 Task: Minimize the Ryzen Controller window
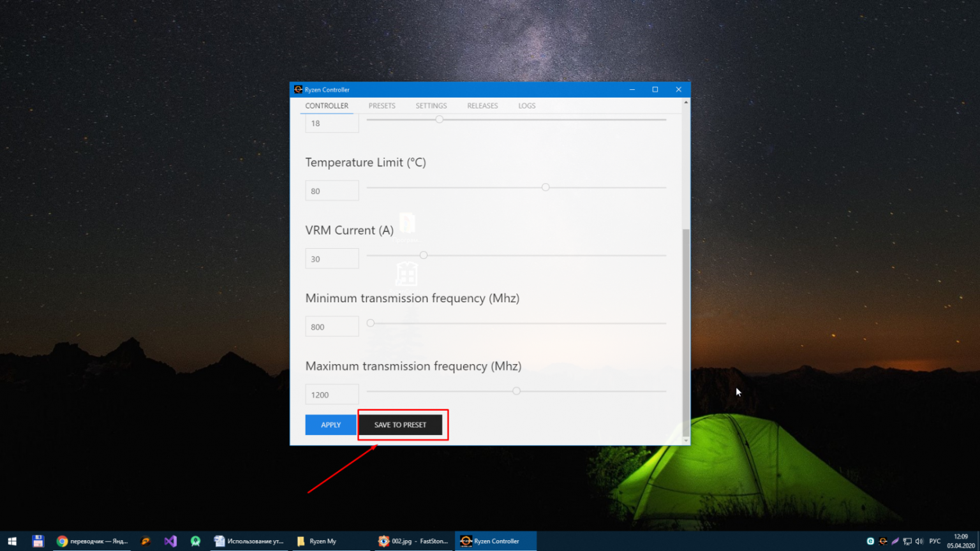pos(632,89)
